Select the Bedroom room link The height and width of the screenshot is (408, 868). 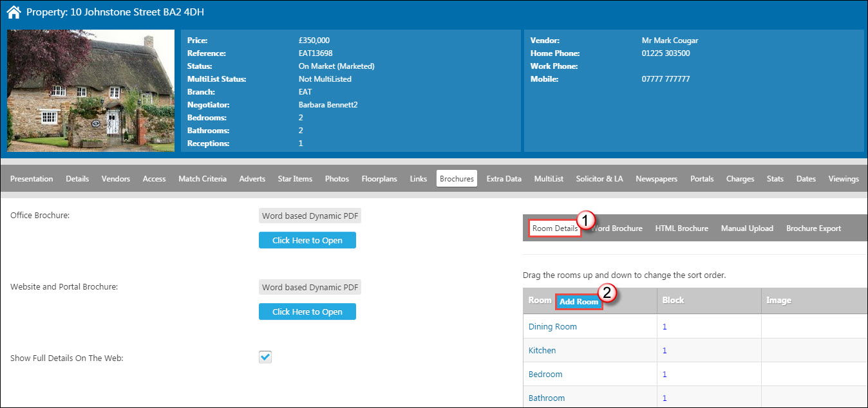pos(545,374)
